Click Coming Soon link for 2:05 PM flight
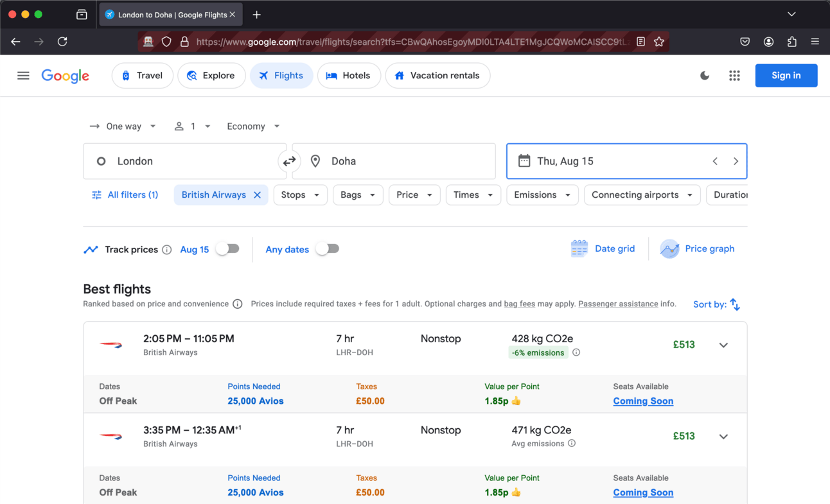 pos(643,401)
